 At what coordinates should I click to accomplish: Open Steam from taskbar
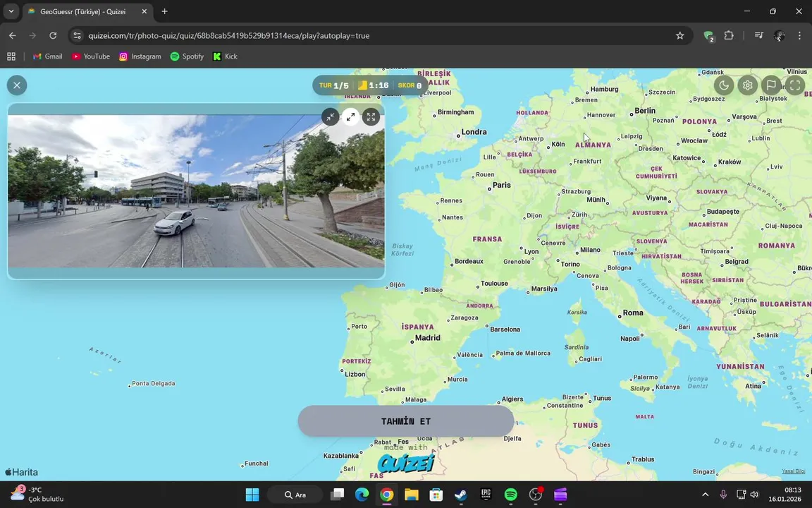coord(461,495)
